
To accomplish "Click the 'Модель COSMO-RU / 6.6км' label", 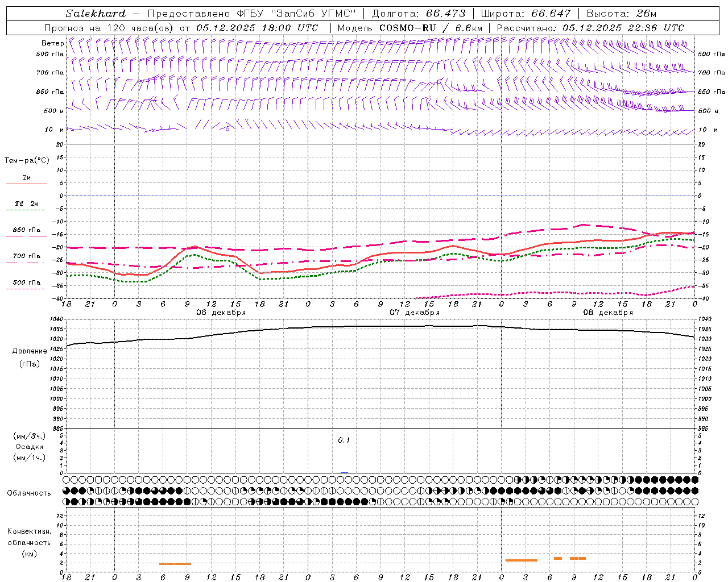I will (x=410, y=28).
